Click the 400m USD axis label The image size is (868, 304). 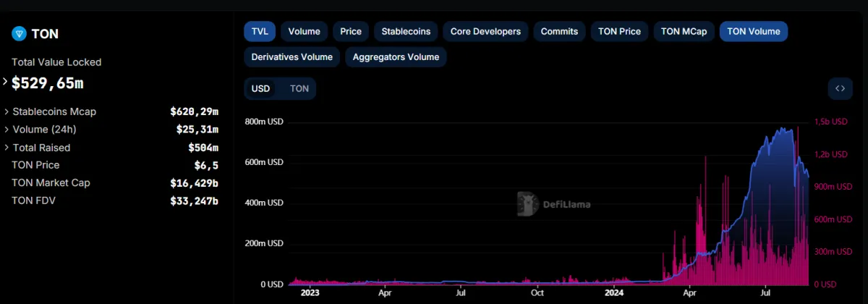point(263,203)
